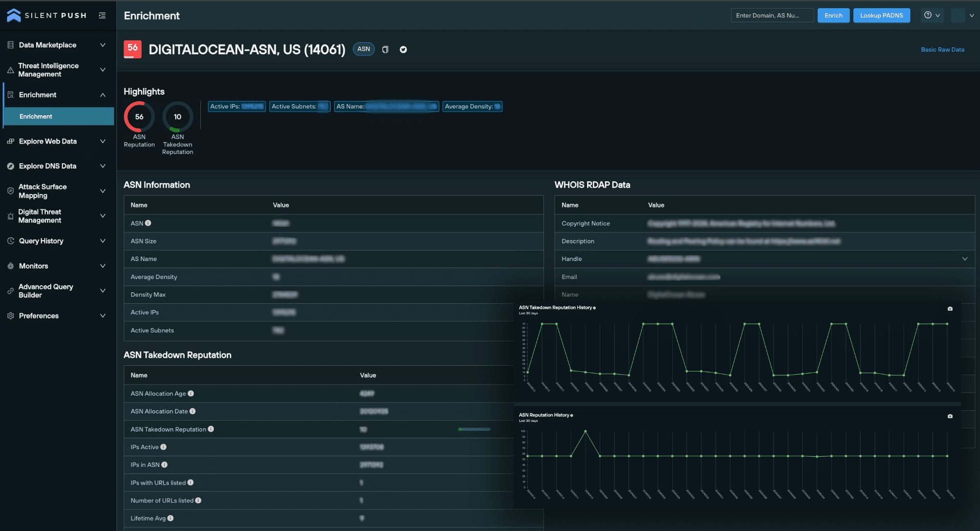Click the Density Max row label

[x=148, y=294]
